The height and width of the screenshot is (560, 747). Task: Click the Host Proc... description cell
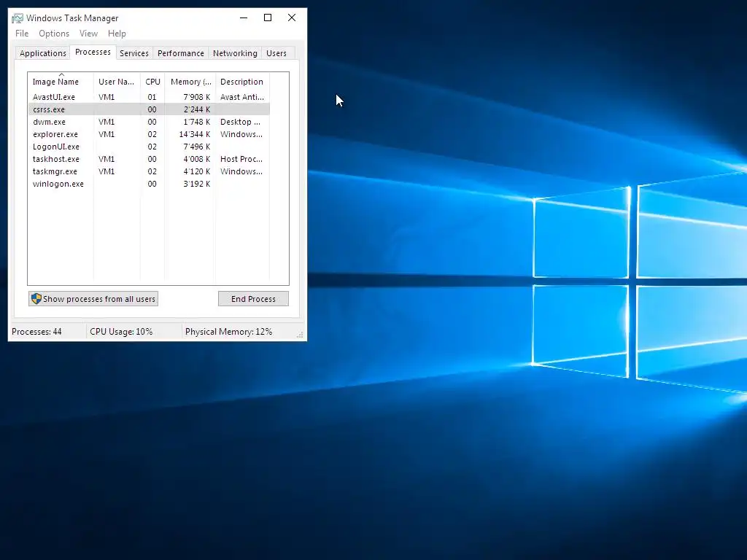(241, 159)
